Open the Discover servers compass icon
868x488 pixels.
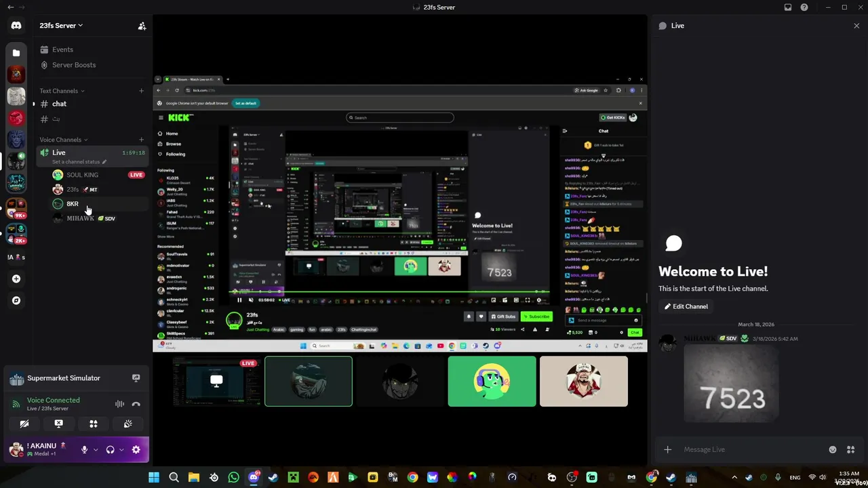[x=16, y=300]
